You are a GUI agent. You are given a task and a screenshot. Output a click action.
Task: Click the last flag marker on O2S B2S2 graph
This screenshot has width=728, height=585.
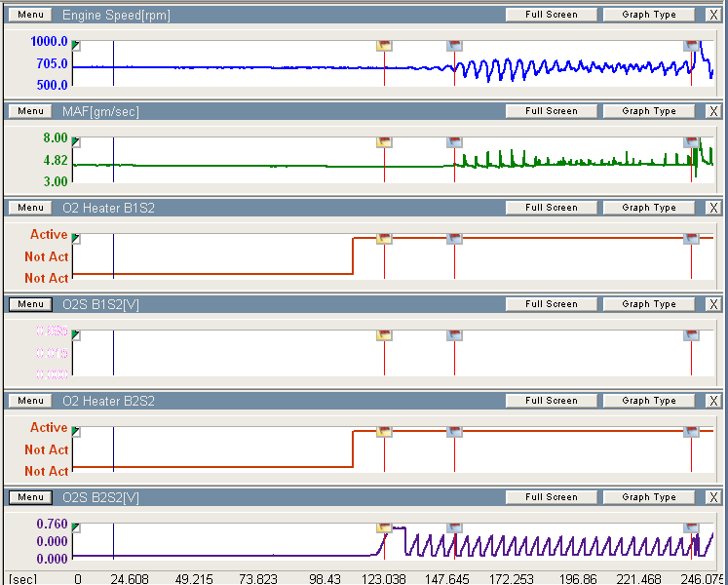[691, 528]
